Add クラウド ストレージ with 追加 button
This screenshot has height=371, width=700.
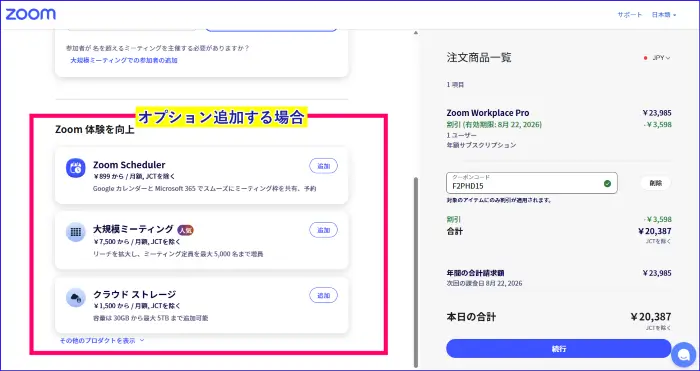tap(323, 296)
